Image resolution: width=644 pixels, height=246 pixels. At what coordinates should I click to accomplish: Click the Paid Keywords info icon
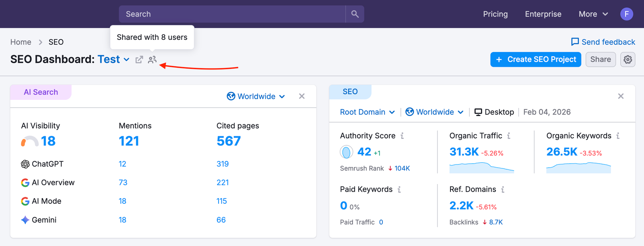pos(399,189)
